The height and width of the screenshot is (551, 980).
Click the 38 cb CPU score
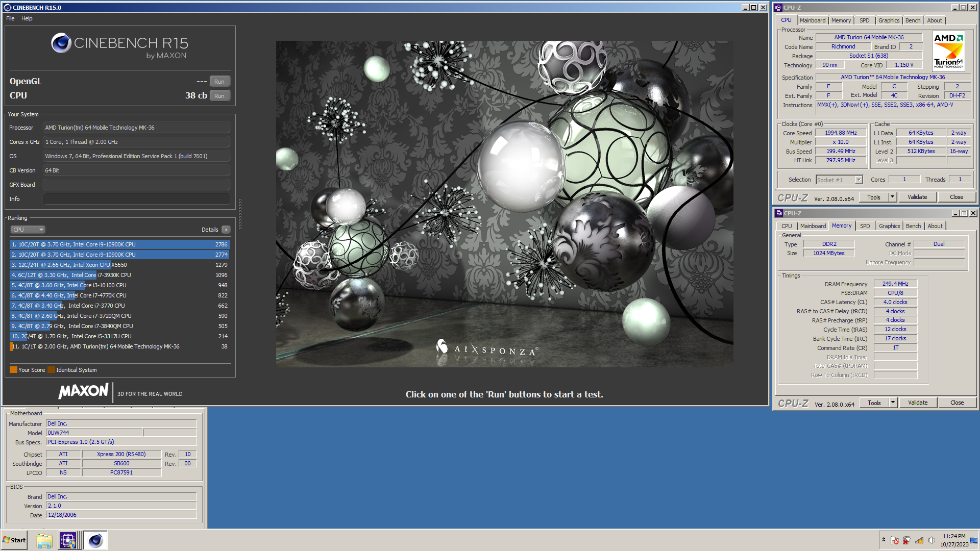tap(196, 96)
